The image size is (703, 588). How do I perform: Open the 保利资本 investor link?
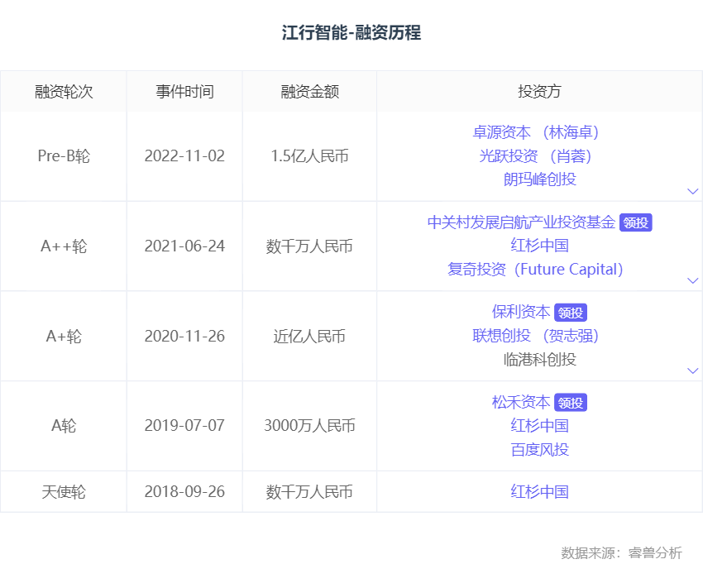point(521,312)
